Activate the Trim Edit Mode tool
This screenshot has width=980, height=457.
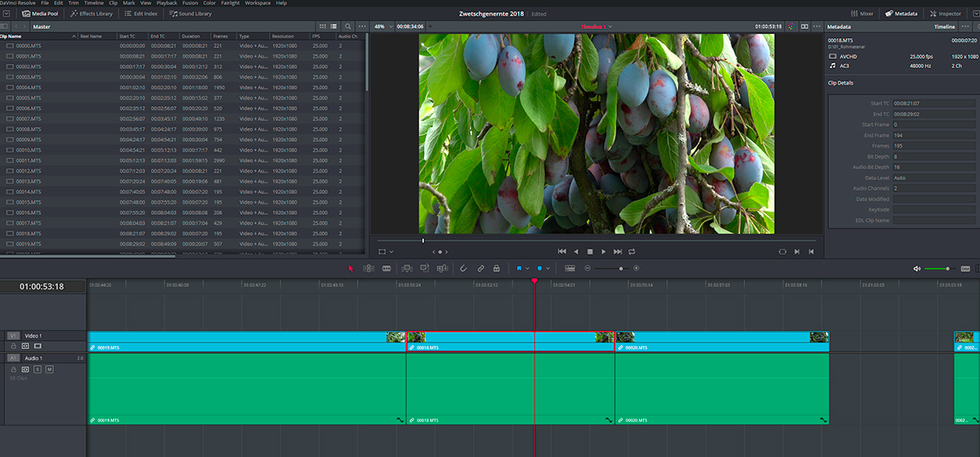[x=368, y=268]
